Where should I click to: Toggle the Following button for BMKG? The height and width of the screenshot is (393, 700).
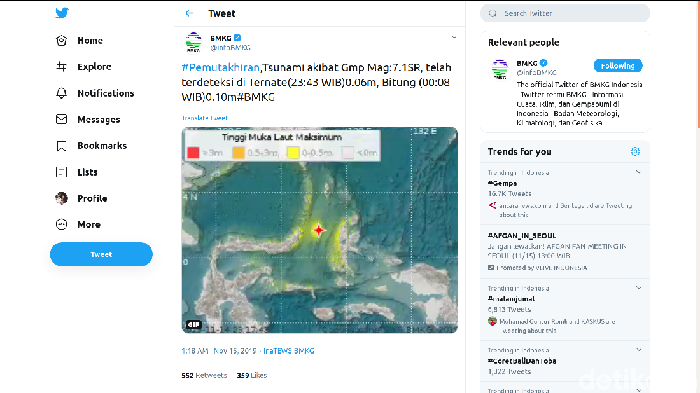pyautogui.click(x=618, y=66)
